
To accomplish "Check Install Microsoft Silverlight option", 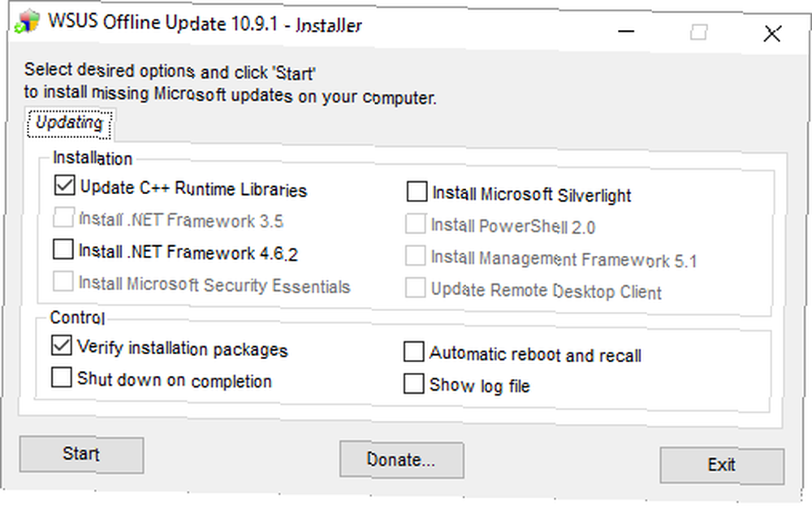I will [417, 191].
